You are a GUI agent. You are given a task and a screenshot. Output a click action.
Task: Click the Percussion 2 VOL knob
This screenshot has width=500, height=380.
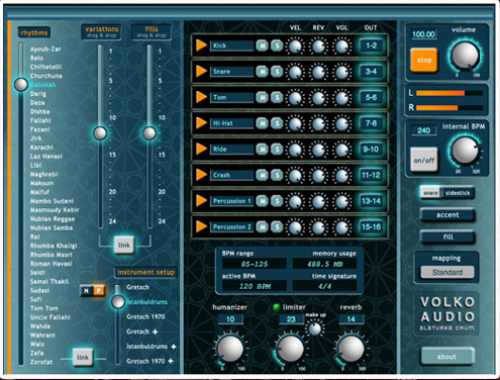[342, 227]
